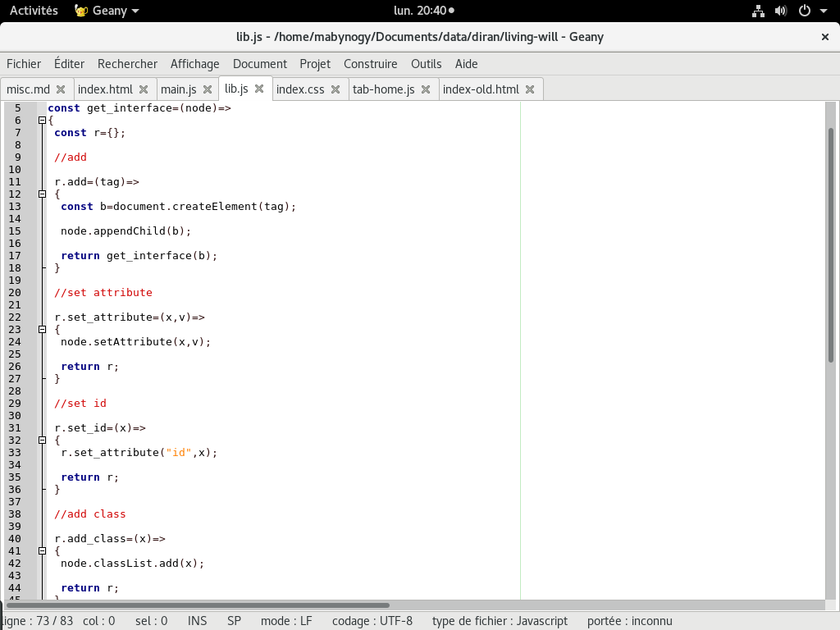Close the index.css tab
840x630 pixels.
[x=336, y=89]
